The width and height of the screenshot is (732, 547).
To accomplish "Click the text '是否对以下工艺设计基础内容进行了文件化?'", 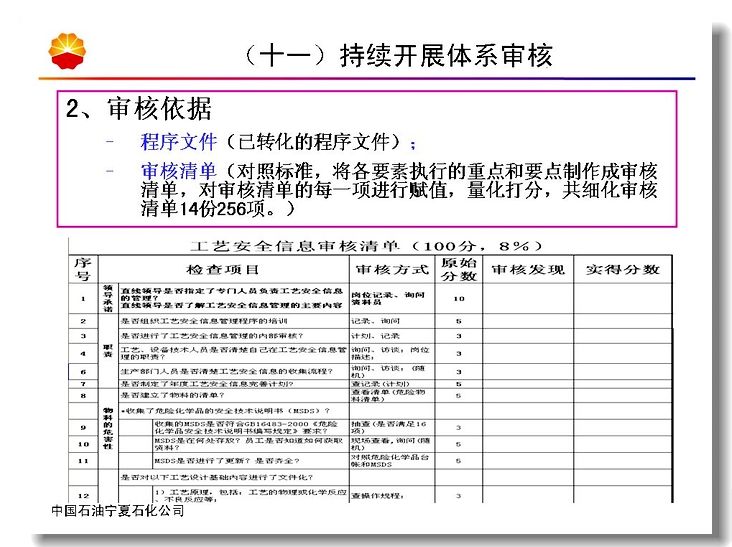I will pos(217,477).
